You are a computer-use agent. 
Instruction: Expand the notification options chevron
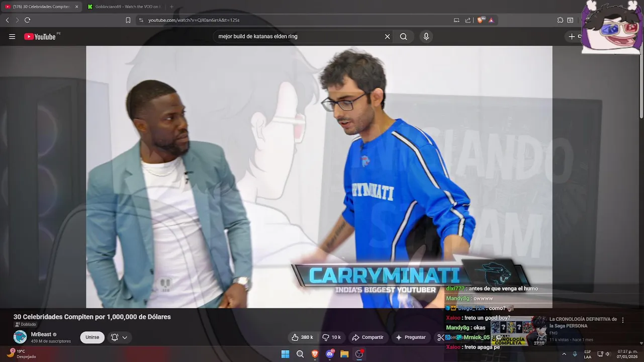click(x=125, y=337)
